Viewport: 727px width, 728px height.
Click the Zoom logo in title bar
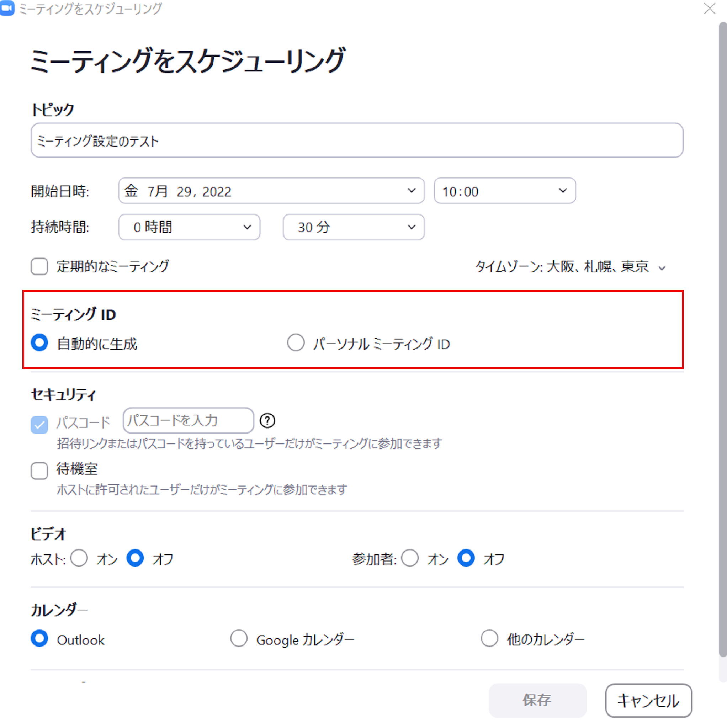pos(7,8)
